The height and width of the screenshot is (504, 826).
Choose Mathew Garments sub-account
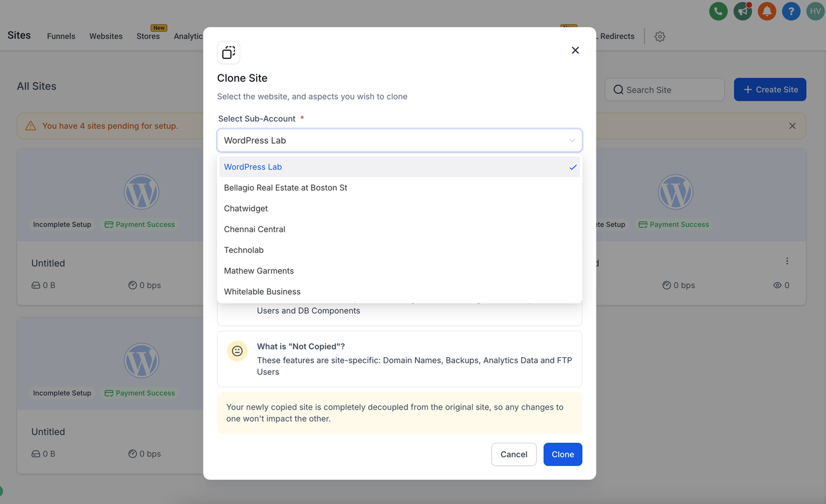coord(399,271)
